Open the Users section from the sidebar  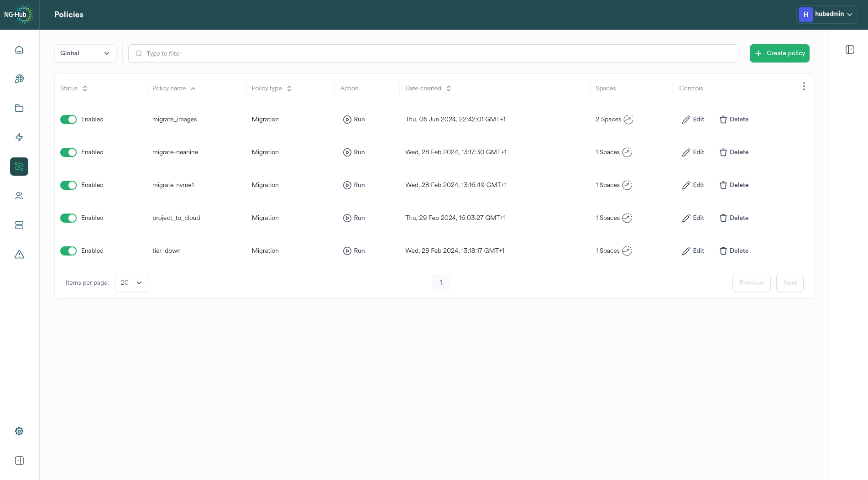(19, 195)
